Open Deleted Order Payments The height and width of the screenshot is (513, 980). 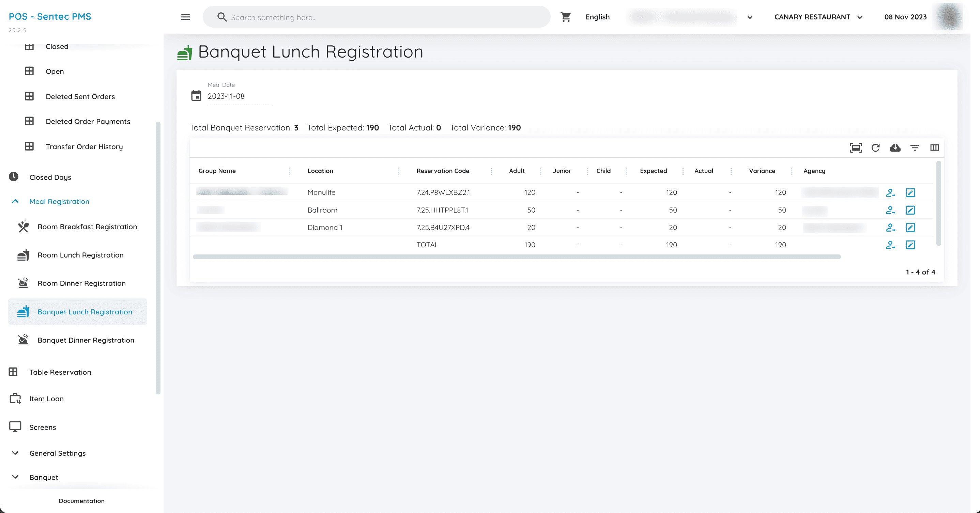78,122
